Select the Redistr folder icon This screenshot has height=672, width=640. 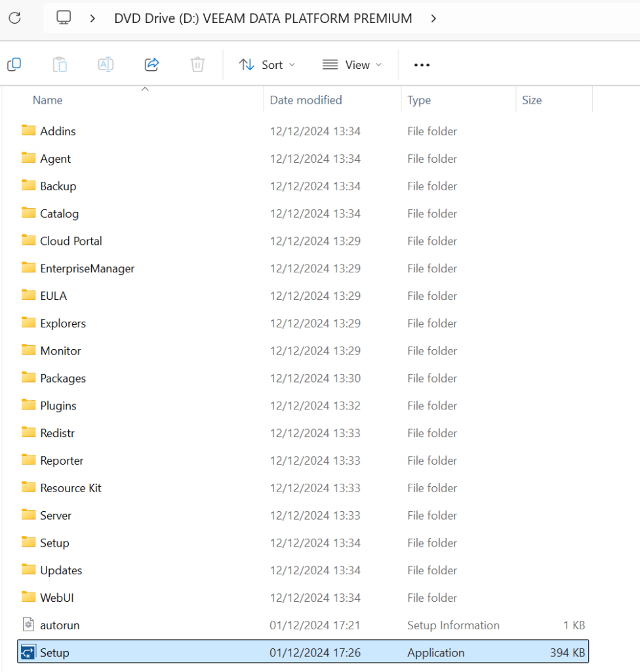tap(29, 432)
